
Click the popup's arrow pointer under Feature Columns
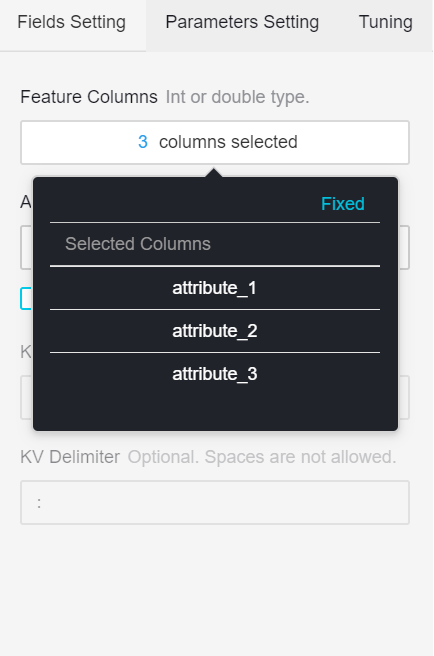click(x=214, y=172)
